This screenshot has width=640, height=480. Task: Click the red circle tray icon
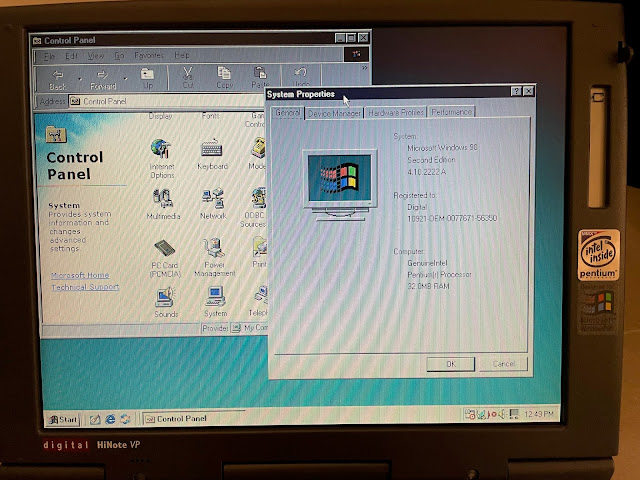[x=493, y=414]
